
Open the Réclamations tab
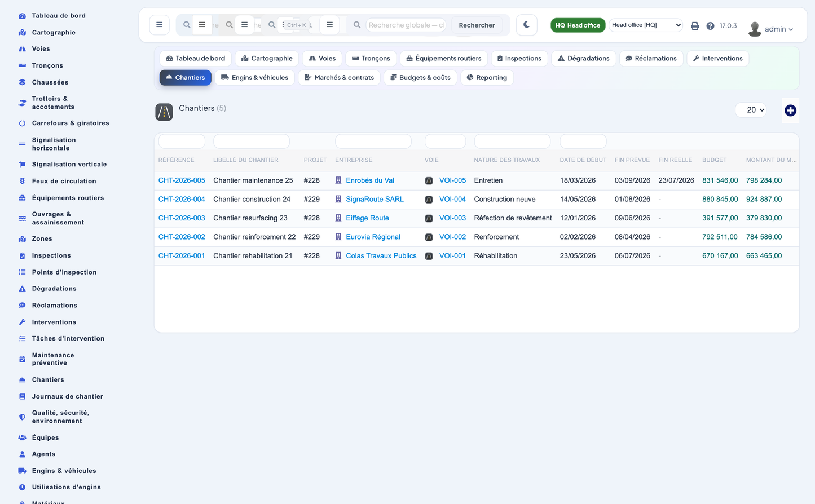click(x=651, y=59)
